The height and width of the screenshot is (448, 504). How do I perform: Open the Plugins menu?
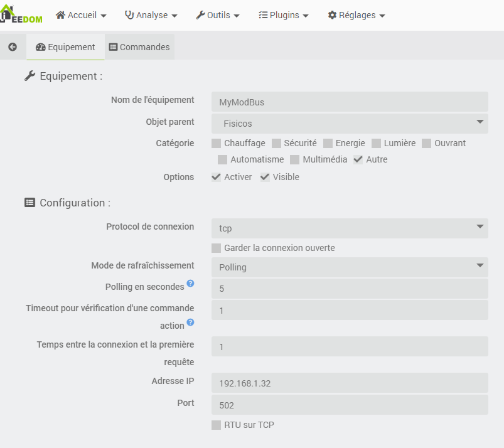(284, 15)
